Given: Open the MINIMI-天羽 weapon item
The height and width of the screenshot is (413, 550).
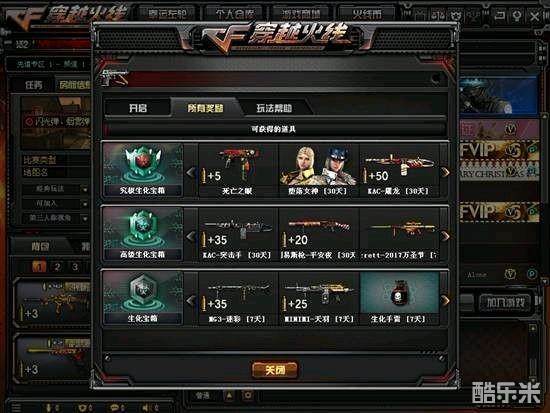Looking at the screenshot, I should click(x=318, y=298).
